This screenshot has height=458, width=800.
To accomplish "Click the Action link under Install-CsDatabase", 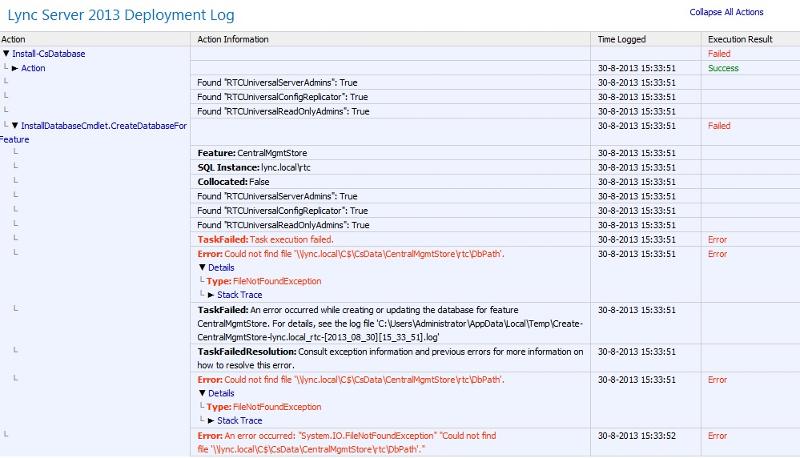I will (33, 68).
